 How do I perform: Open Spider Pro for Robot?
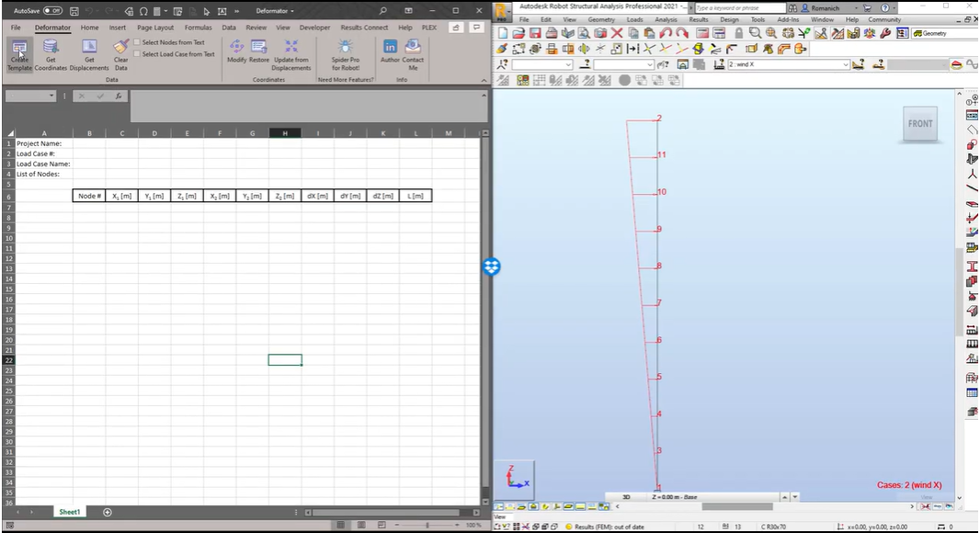pyautogui.click(x=345, y=55)
